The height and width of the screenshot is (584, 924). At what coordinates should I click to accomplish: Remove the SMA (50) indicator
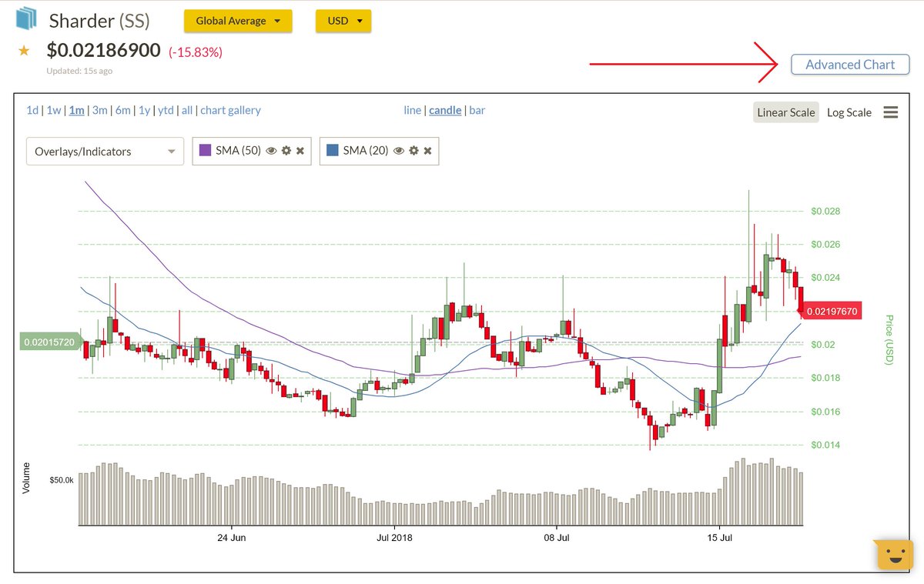click(x=300, y=151)
